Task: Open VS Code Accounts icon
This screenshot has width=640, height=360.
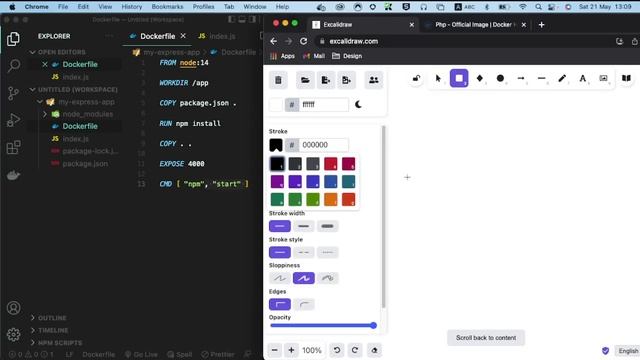Action: click(13, 308)
